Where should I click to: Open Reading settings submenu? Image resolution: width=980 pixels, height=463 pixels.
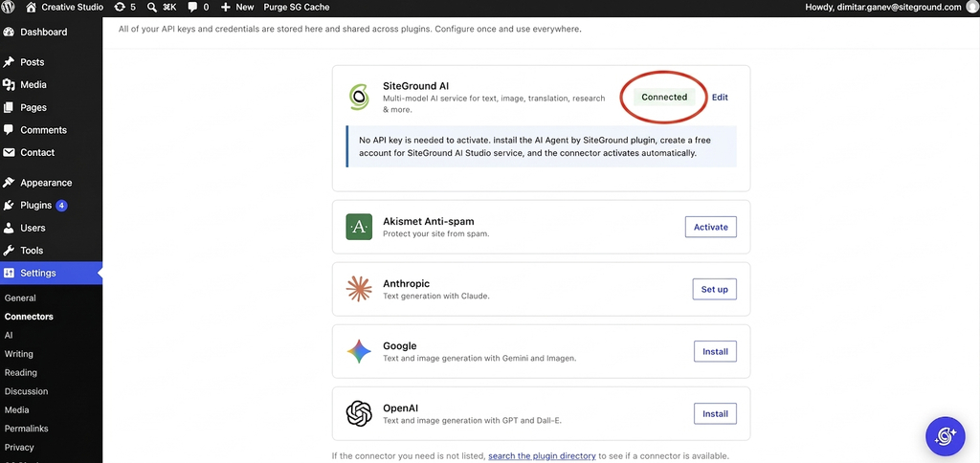click(21, 373)
